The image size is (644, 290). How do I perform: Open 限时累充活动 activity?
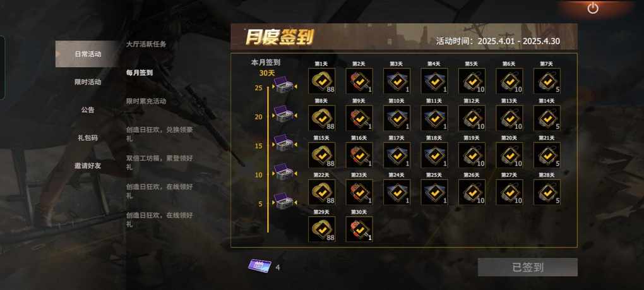point(146,101)
